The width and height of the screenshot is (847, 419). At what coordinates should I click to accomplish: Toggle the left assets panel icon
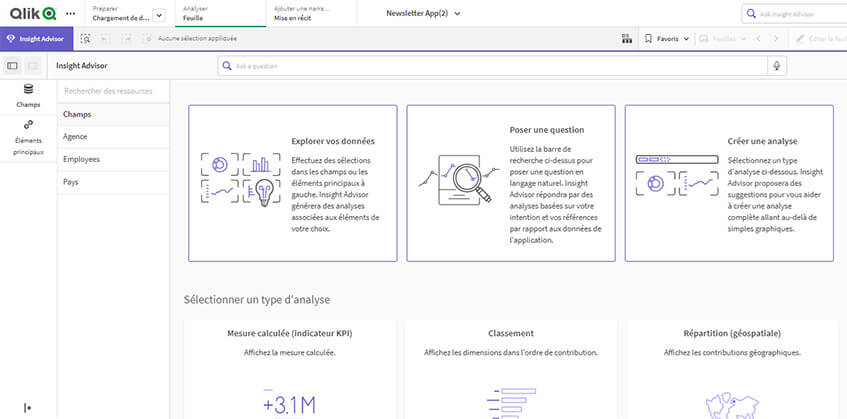(x=12, y=66)
